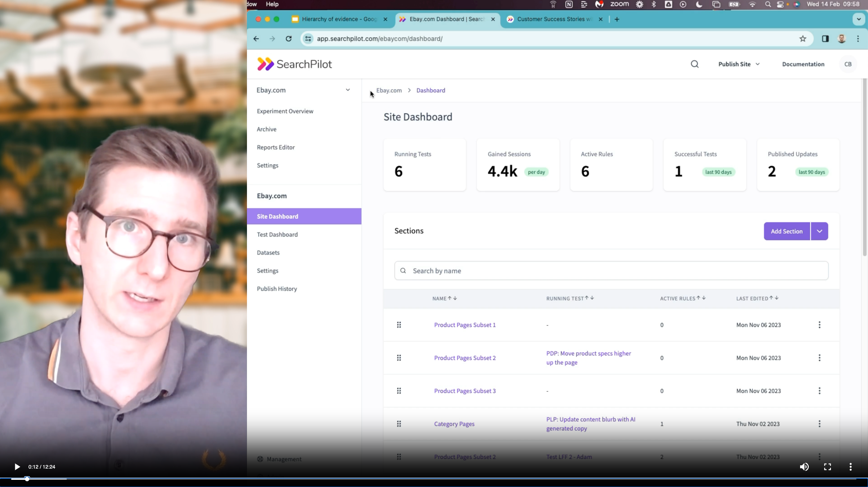This screenshot has width=868, height=487.
Task: Click the Management icon in the sidebar
Action: 260,459
